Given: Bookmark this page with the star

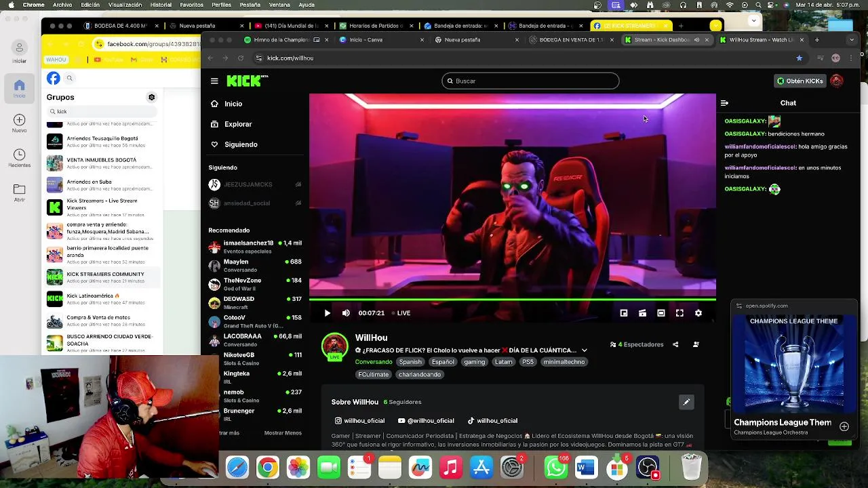Looking at the screenshot, I should coord(799,58).
